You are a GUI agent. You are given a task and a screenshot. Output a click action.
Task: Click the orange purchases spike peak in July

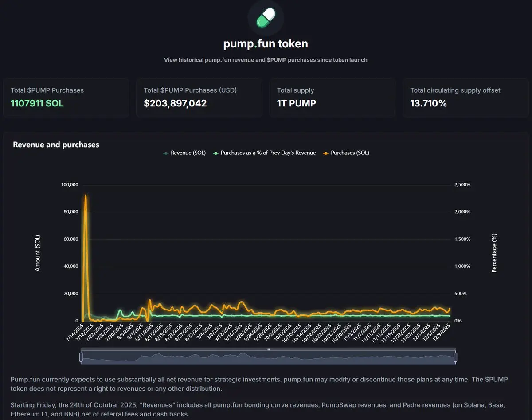[86, 196]
